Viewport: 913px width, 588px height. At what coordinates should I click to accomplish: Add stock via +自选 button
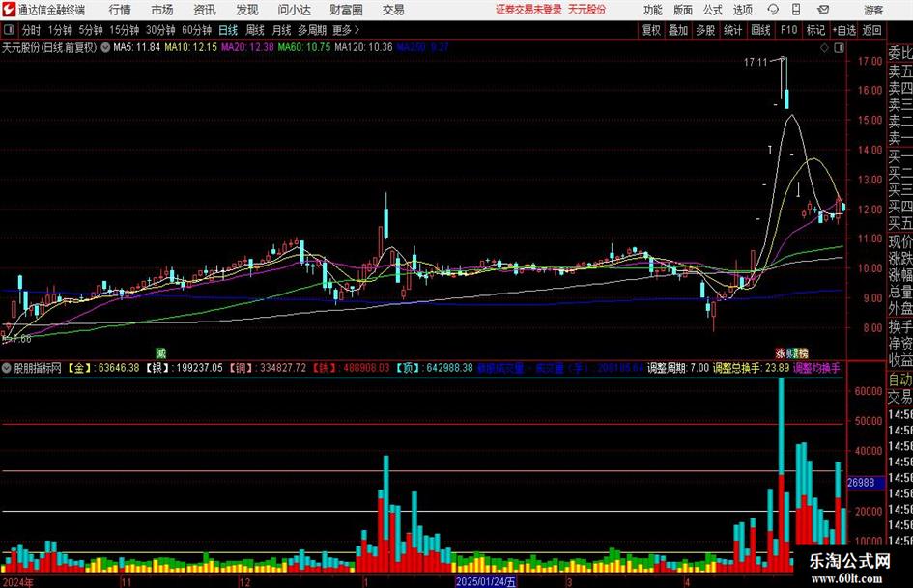(x=843, y=30)
